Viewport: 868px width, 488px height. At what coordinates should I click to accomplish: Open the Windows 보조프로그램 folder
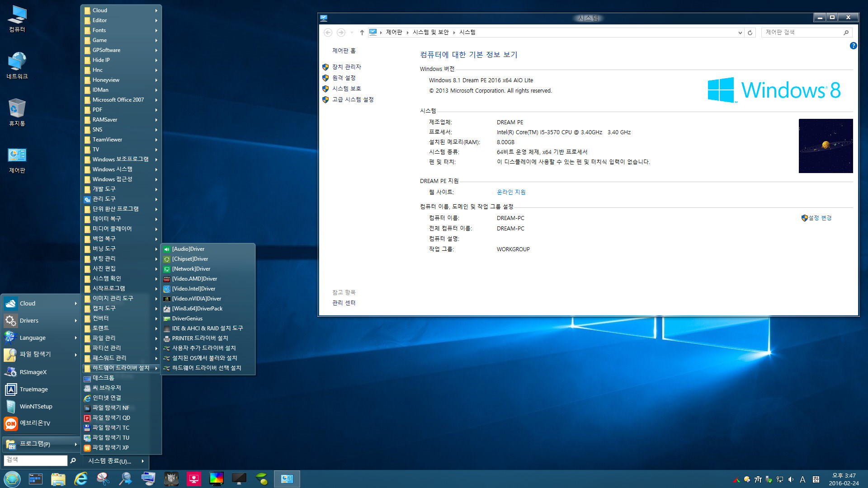click(121, 160)
